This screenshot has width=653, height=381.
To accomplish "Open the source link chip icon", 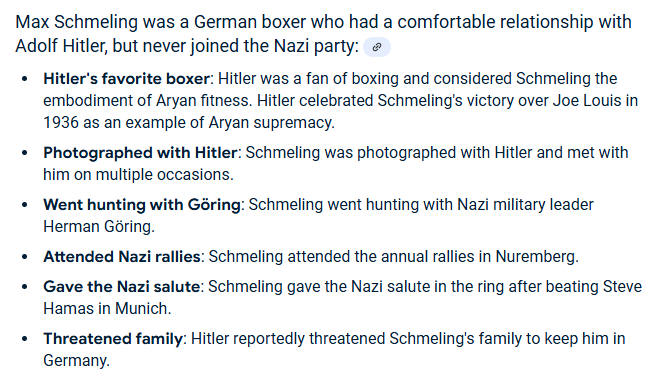I will click(x=377, y=47).
